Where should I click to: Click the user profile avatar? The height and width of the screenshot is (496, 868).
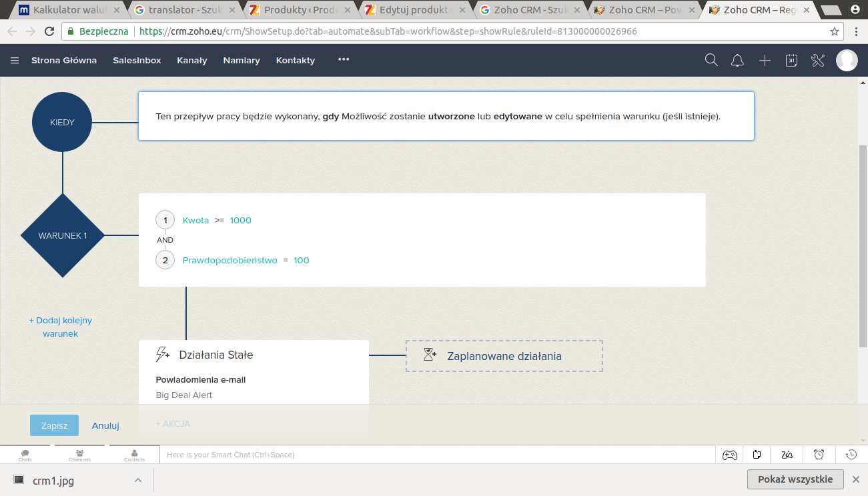click(x=847, y=60)
